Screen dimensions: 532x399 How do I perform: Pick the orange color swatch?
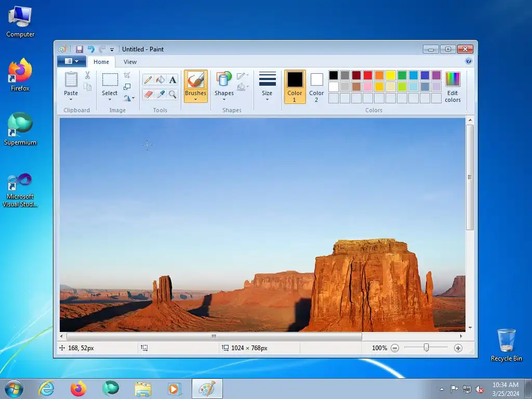point(379,75)
